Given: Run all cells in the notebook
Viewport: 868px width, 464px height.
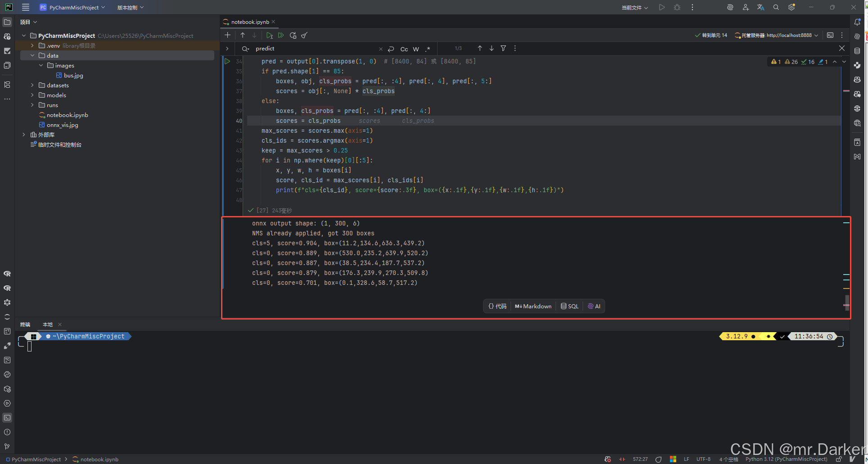Looking at the screenshot, I should point(280,35).
